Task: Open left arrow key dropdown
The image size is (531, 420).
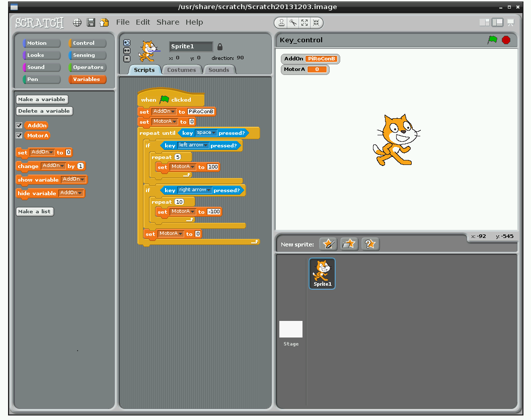Action: [193, 145]
